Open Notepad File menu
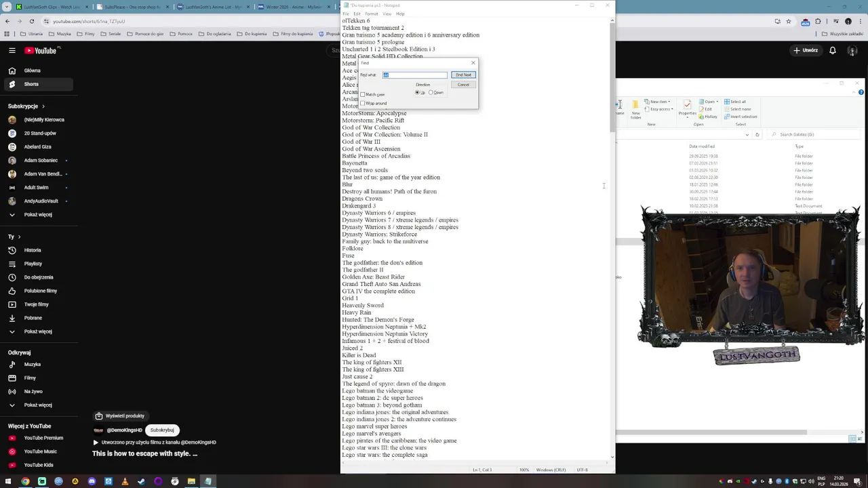 (346, 14)
